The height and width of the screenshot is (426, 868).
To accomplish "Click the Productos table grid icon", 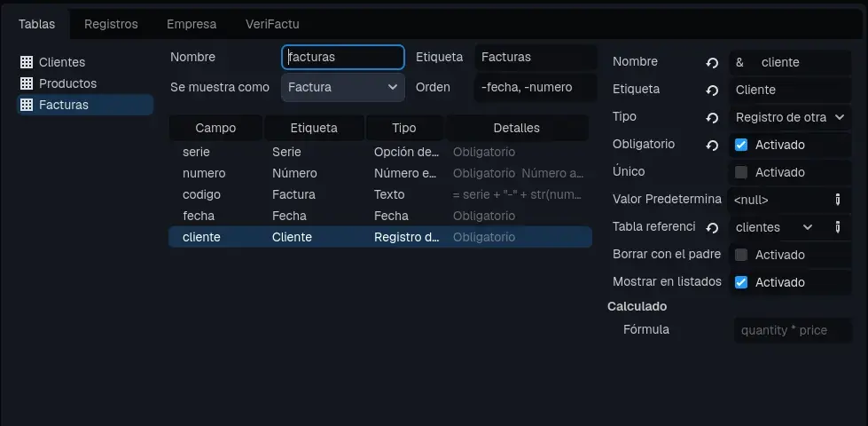I will pyautogui.click(x=26, y=83).
